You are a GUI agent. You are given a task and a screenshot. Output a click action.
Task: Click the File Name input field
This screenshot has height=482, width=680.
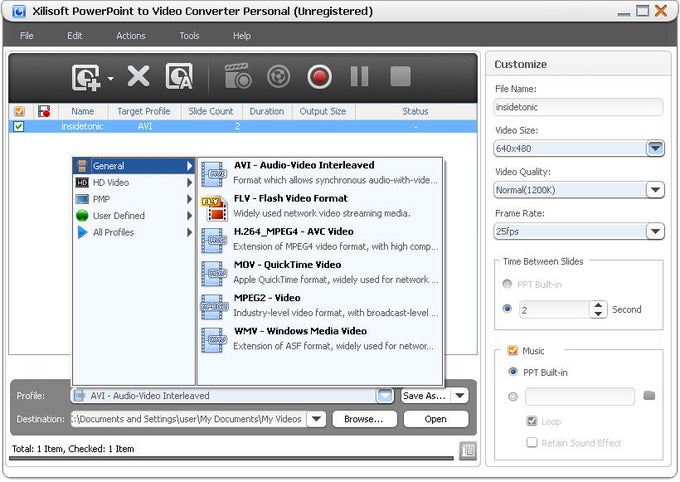(578, 107)
